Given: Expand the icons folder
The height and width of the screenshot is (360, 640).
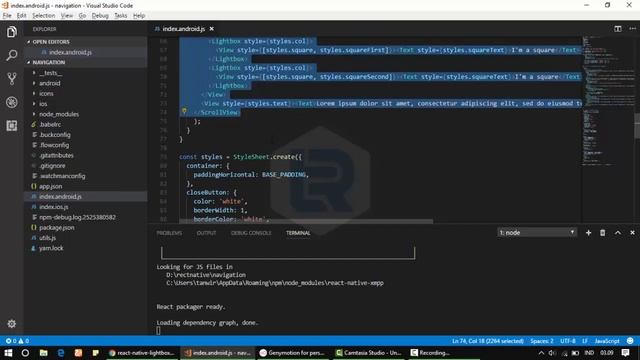Looking at the screenshot, I should click(x=34, y=93).
